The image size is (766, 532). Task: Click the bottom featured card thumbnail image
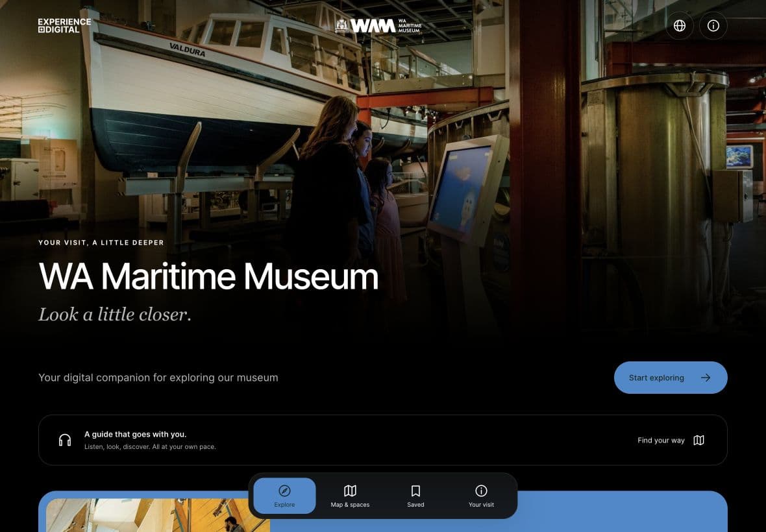(x=158, y=515)
